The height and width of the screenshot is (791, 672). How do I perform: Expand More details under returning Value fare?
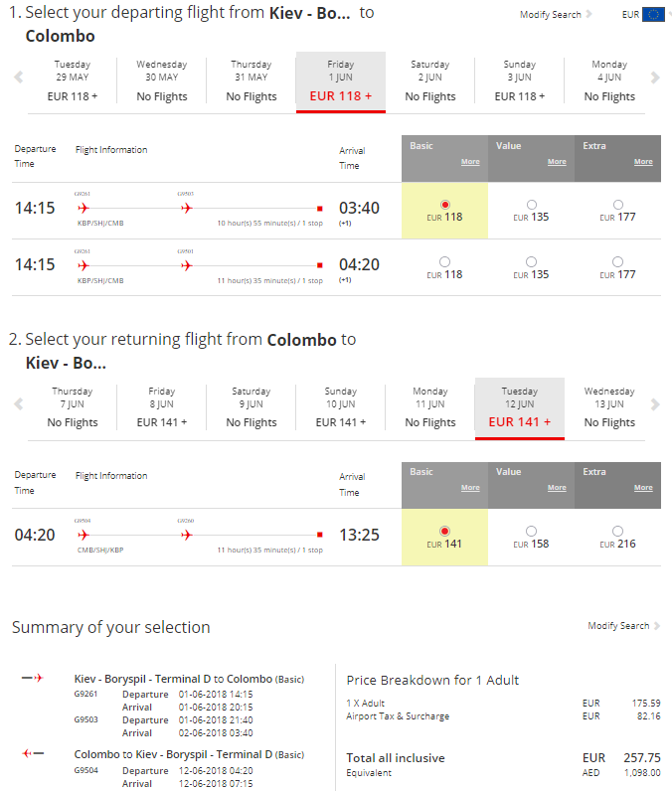557,488
